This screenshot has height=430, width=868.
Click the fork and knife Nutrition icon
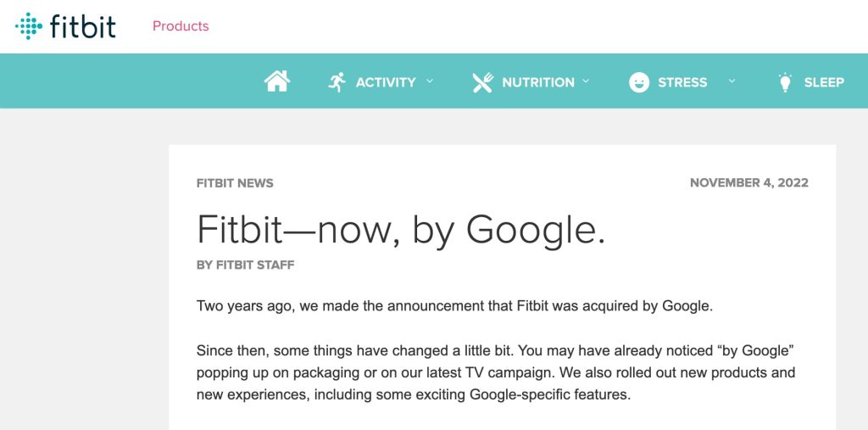pos(482,82)
